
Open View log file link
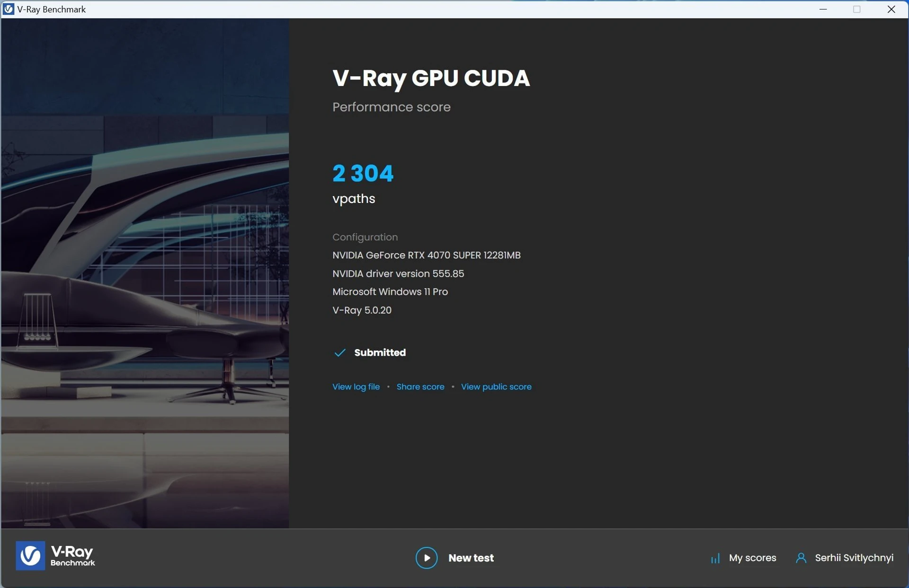tap(356, 386)
